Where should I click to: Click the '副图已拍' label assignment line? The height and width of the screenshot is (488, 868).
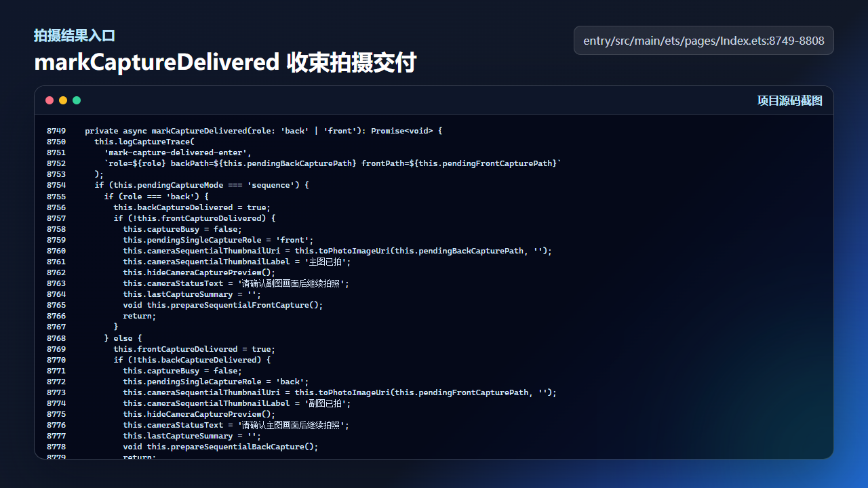point(237,403)
